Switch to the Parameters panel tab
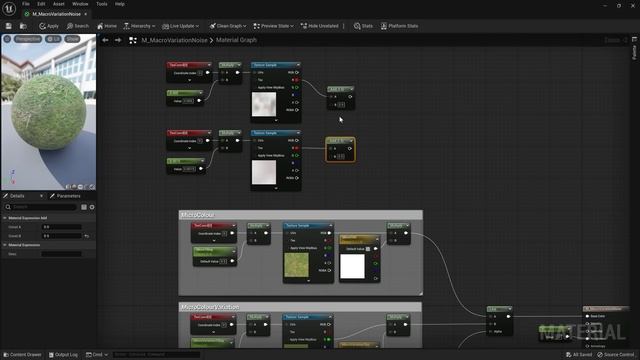640x360 pixels. tap(65, 196)
